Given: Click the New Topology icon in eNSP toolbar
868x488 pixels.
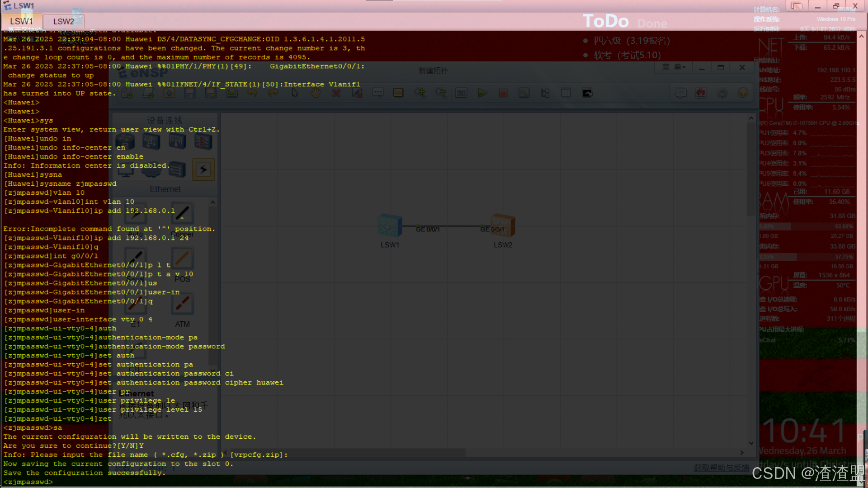Looking at the screenshot, I should tap(127, 93).
